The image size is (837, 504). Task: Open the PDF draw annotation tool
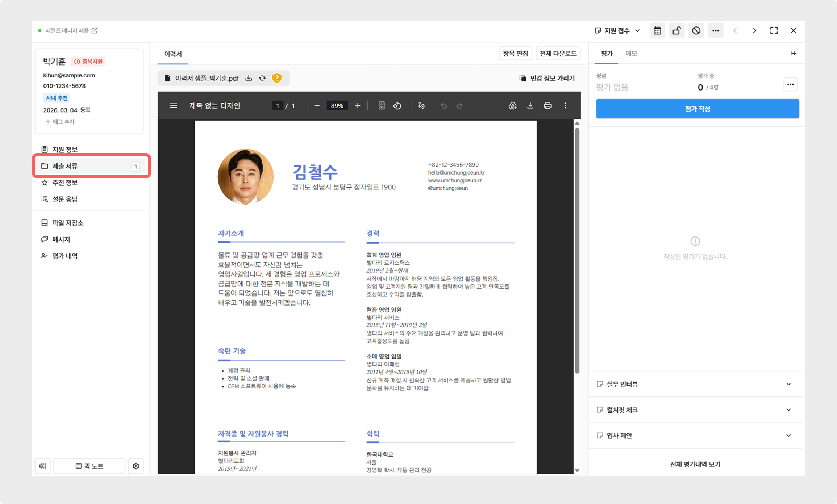click(x=421, y=106)
